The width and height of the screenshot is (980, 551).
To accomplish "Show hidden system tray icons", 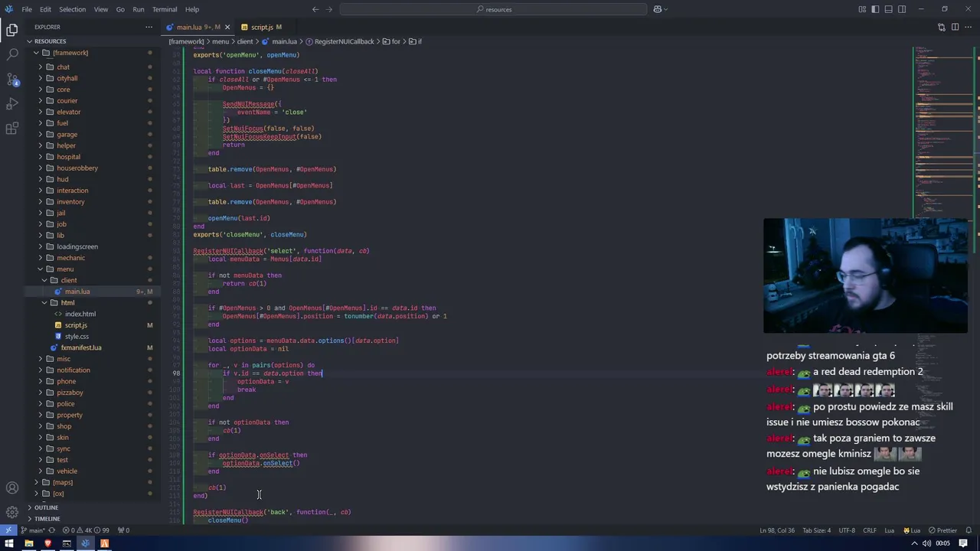I will click(x=916, y=543).
